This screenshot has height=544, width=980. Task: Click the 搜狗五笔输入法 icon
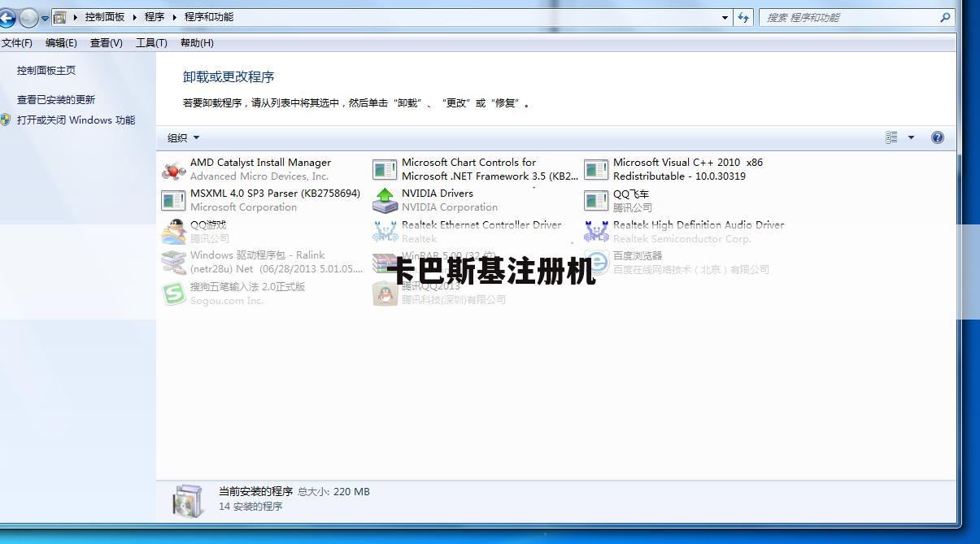[173, 294]
